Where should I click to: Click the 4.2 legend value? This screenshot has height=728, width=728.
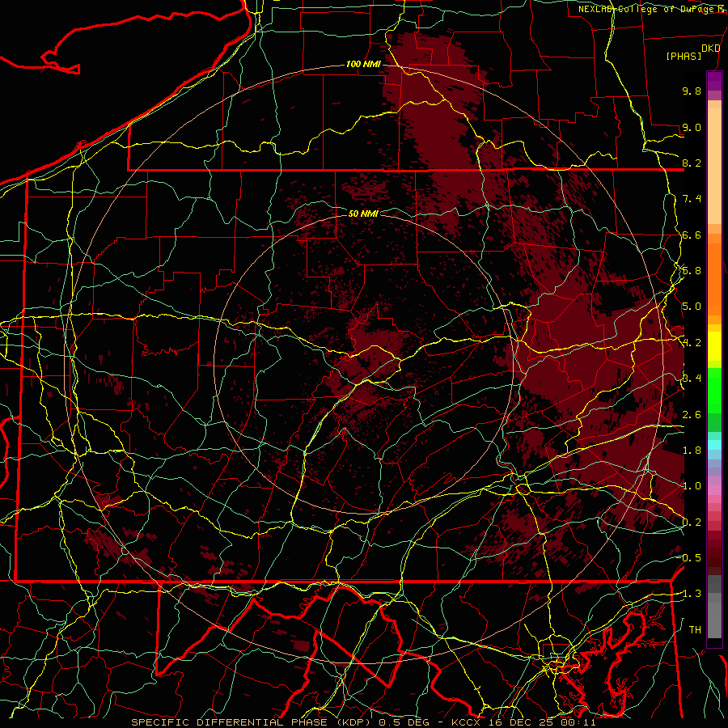pos(692,343)
